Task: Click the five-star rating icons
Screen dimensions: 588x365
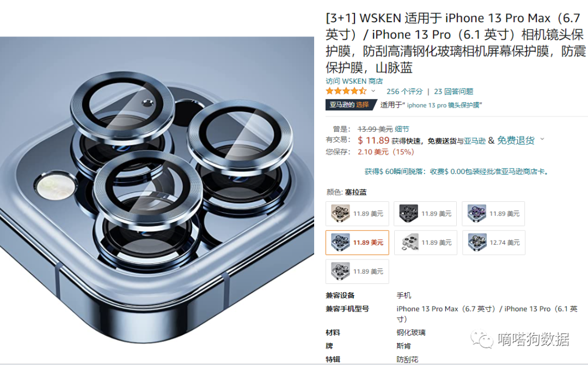Action: click(346, 91)
